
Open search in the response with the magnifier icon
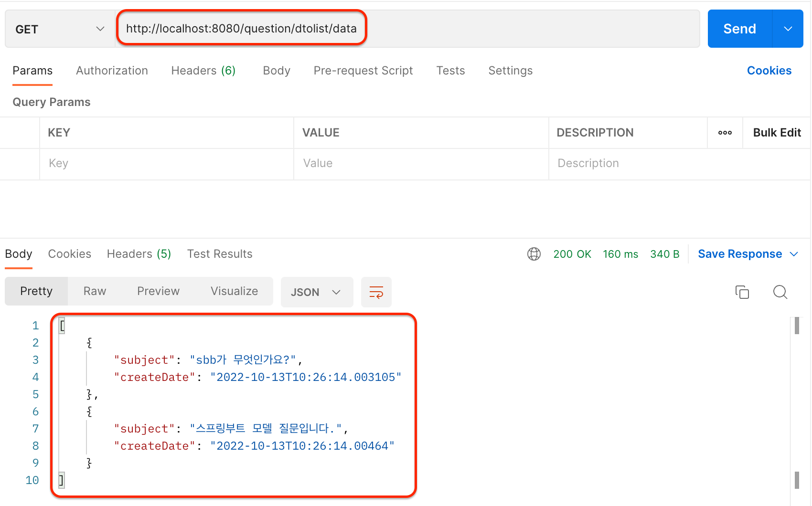point(780,292)
